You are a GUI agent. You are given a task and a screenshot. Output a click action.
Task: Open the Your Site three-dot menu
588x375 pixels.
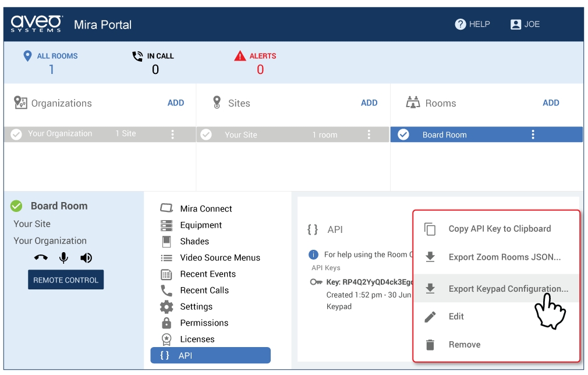[369, 135]
